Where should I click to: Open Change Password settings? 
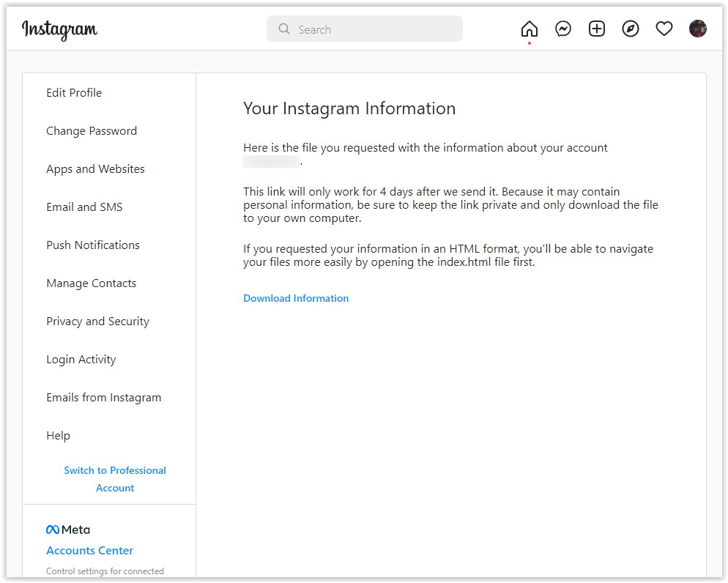click(x=92, y=130)
